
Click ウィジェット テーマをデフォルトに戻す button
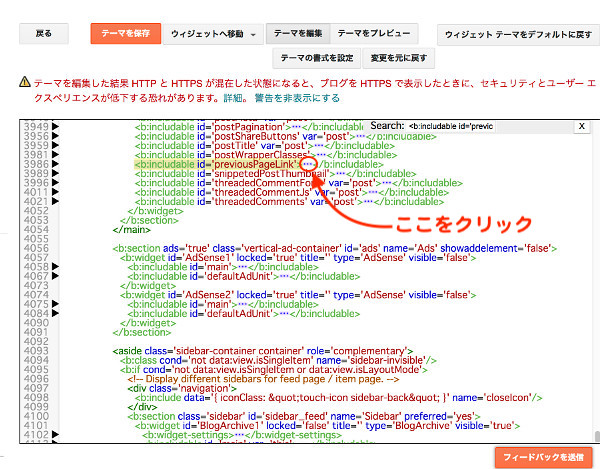pyautogui.click(x=518, y=34)
